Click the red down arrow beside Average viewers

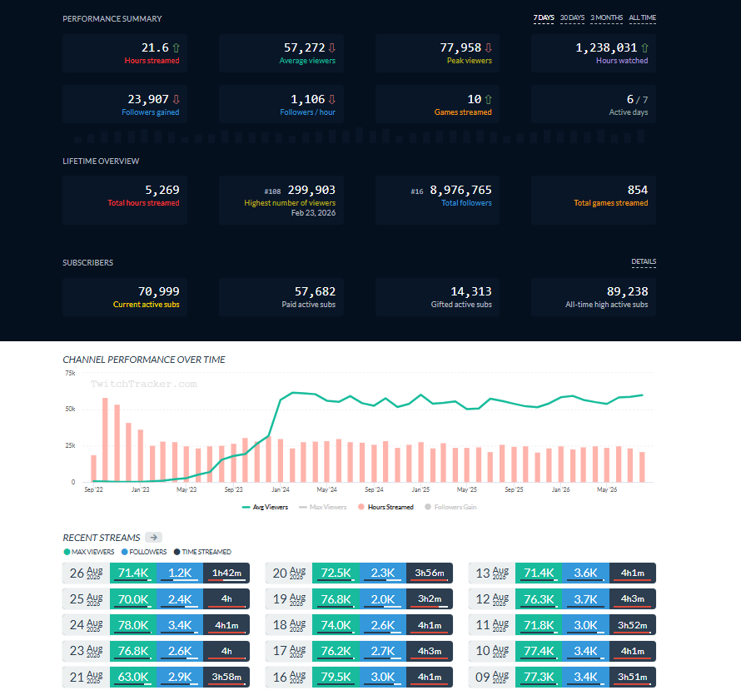click(331, 47)
